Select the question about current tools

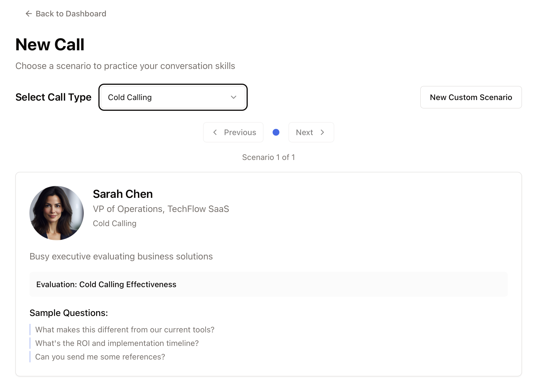124,330
